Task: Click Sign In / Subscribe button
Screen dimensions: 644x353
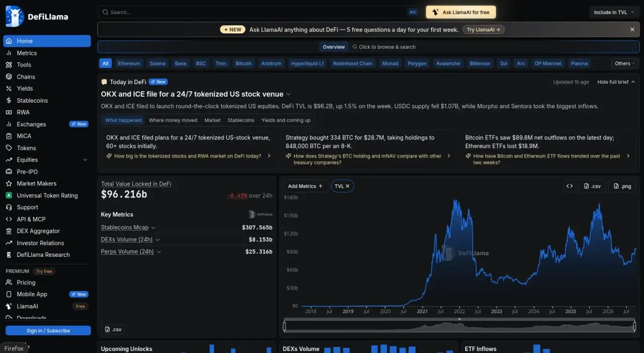Action: pos(48,330)
